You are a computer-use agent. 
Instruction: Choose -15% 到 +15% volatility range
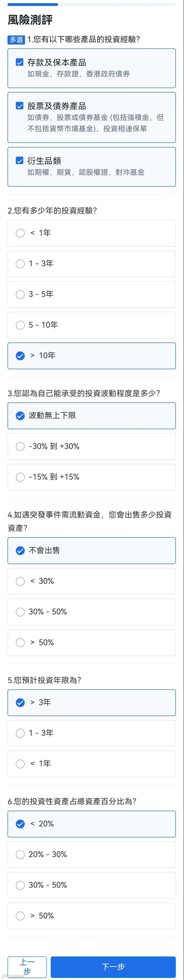91,478
